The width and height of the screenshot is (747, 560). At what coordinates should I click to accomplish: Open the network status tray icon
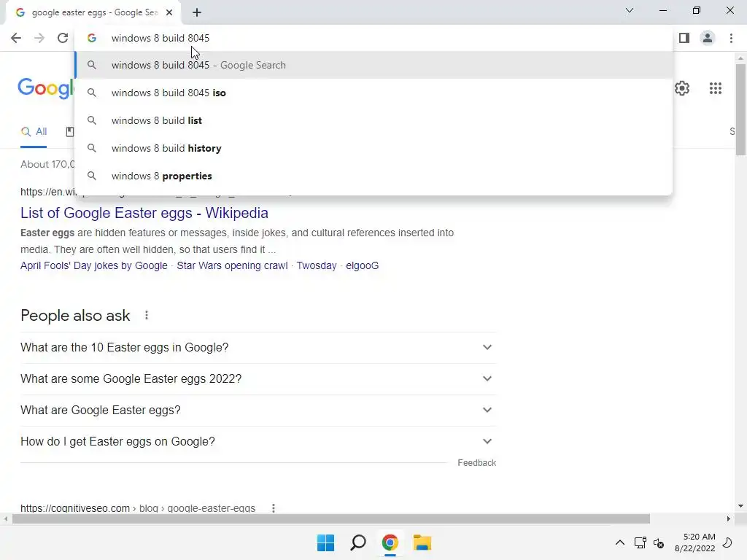click(640, 542)
